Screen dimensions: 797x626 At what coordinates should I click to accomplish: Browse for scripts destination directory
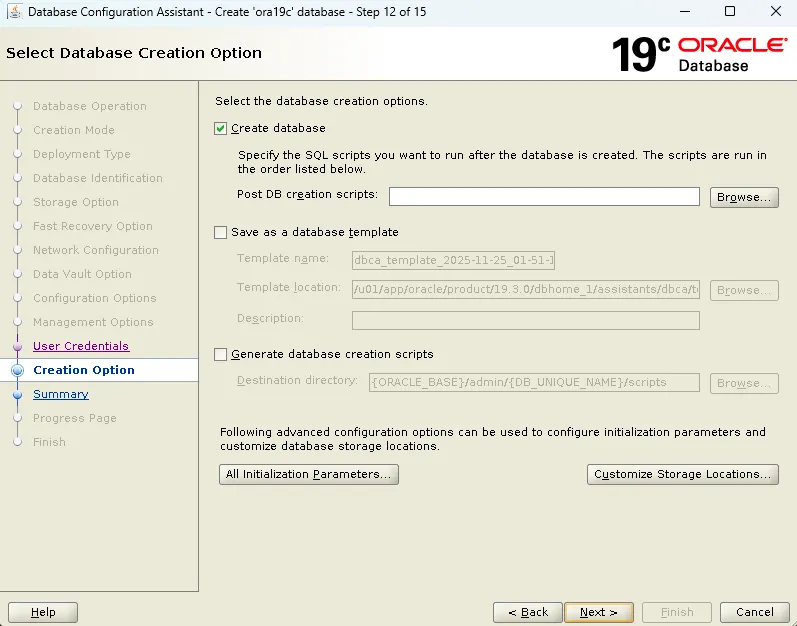click(744, 383)
